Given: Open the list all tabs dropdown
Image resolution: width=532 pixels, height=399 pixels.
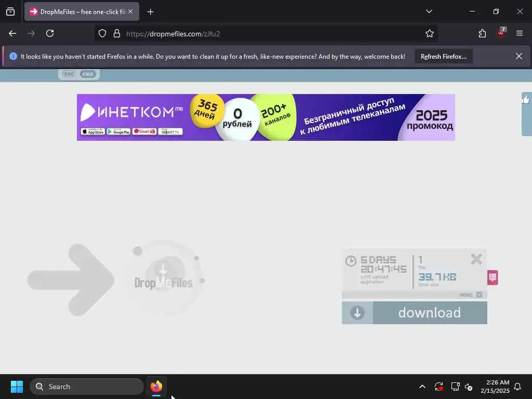Looking at the screenshot, I should click(x=429, y=11).
